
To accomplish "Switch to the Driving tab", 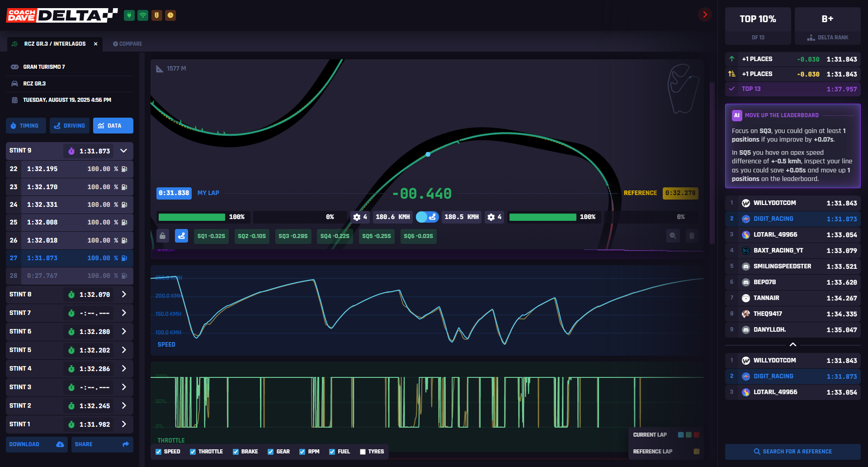I will [x=70, y=126].
